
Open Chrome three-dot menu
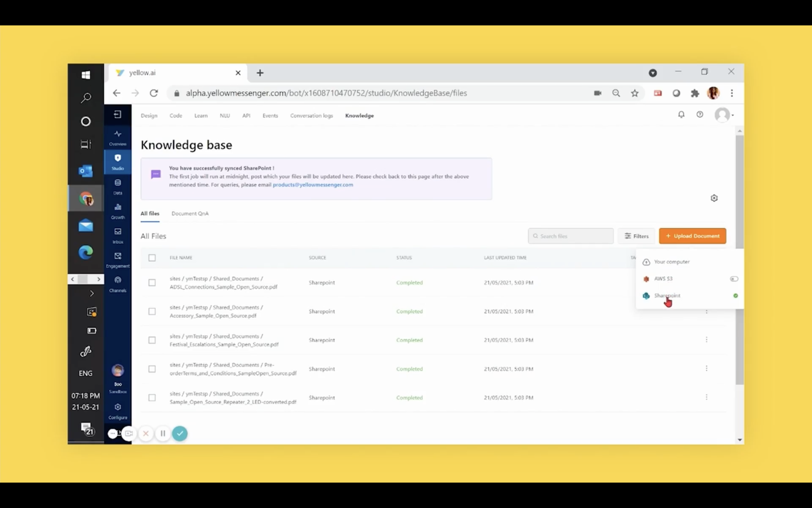pyautogui.click(x=732, y=93)
